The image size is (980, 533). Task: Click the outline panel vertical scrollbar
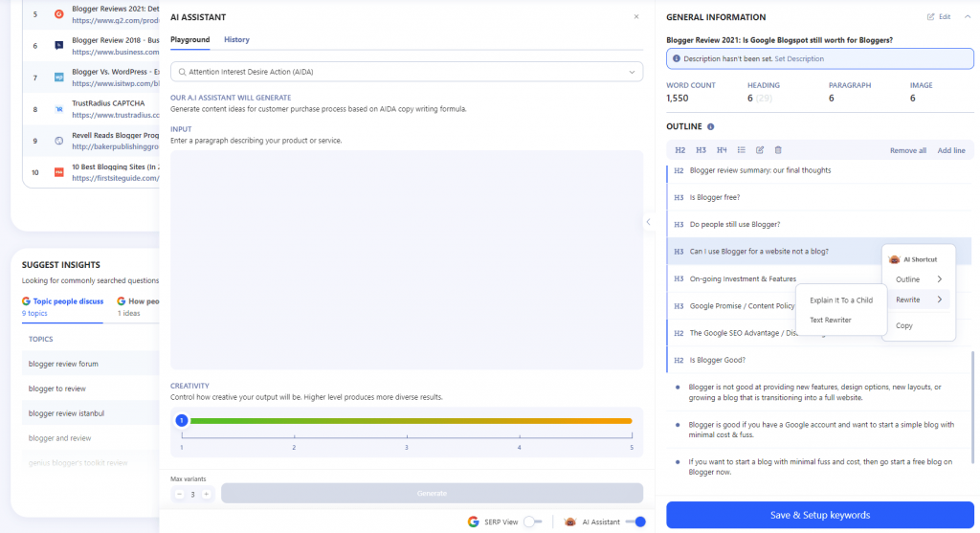click(x=972, y=408)
